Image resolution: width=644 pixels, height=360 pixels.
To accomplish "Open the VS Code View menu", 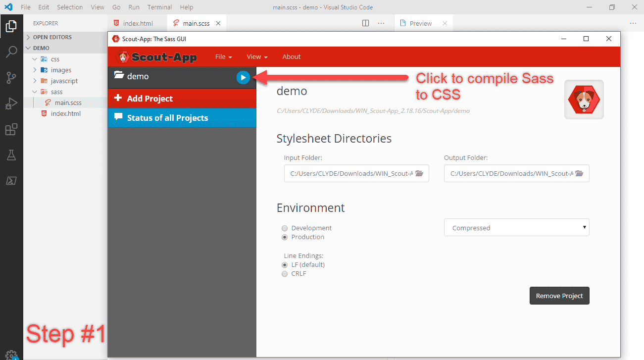I will tap(98, 7).
